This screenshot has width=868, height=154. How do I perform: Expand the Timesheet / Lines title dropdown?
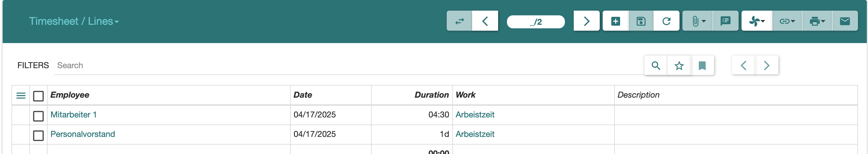tap(74, 21)
